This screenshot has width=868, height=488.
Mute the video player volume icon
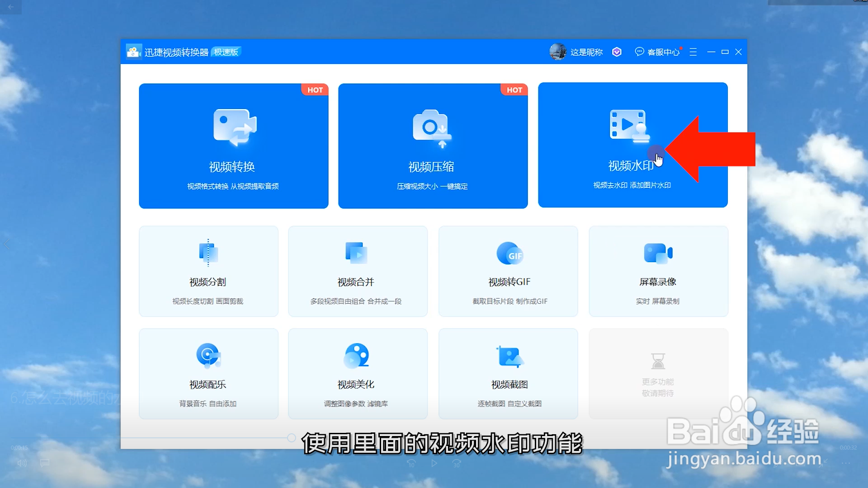tap(22, 463)
